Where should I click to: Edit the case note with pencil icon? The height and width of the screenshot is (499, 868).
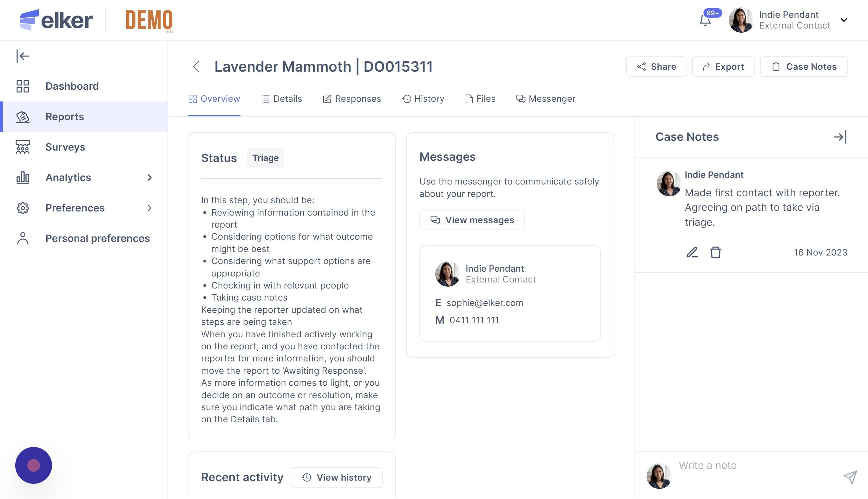click(692, 252)
